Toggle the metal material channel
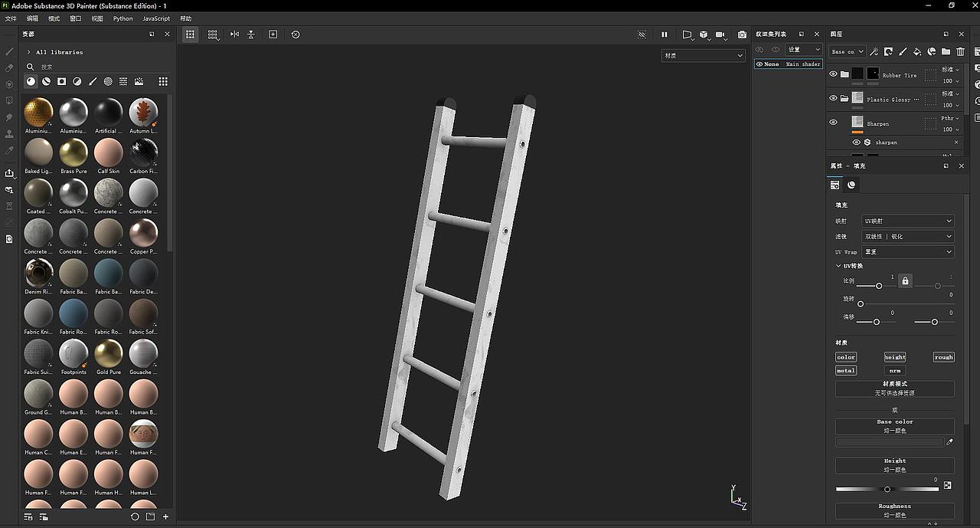This screenshot has width=980, height=528. (x=846, y=371)
